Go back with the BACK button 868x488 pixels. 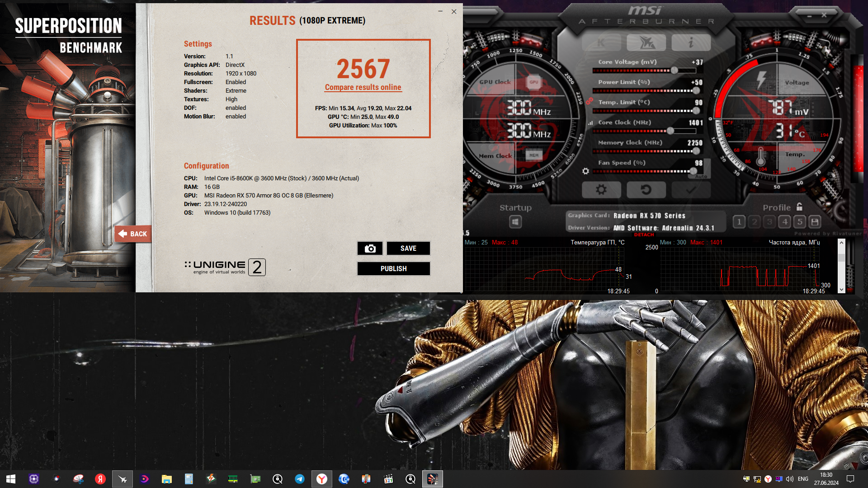pyautogui.click(x=133, y=234)
